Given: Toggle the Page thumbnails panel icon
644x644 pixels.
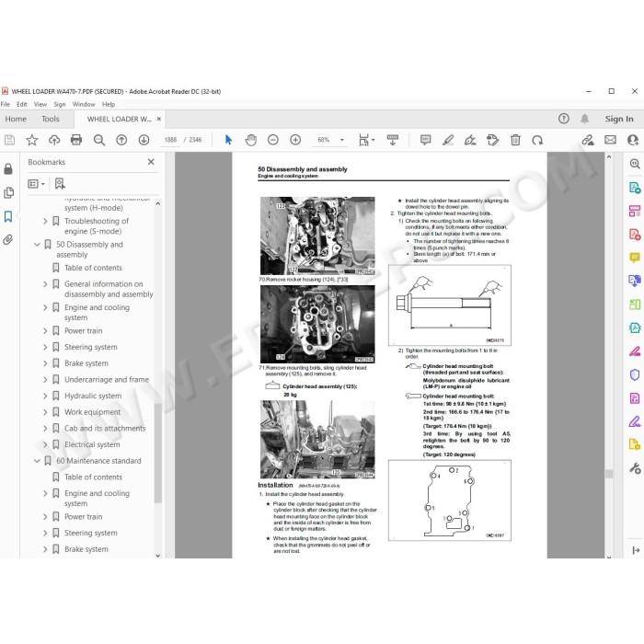Looking at the screenshot, I should pyautogui.click(x=8, y=192).
